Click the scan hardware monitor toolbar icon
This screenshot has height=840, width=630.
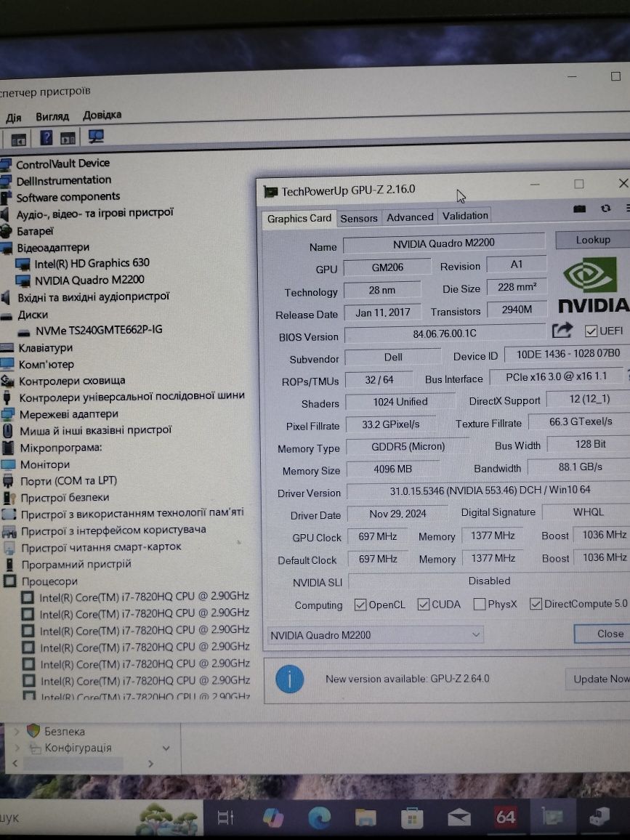(96, 136)
